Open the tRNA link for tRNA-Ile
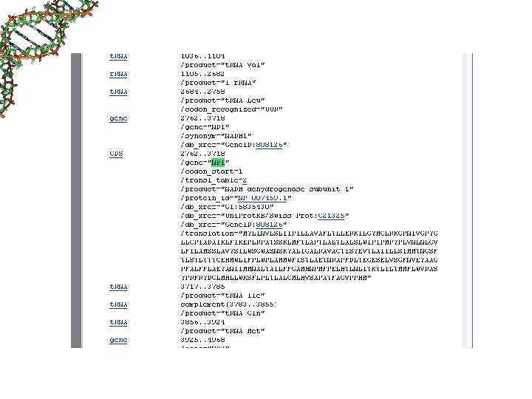532x399 pixels. coord(118,287)
